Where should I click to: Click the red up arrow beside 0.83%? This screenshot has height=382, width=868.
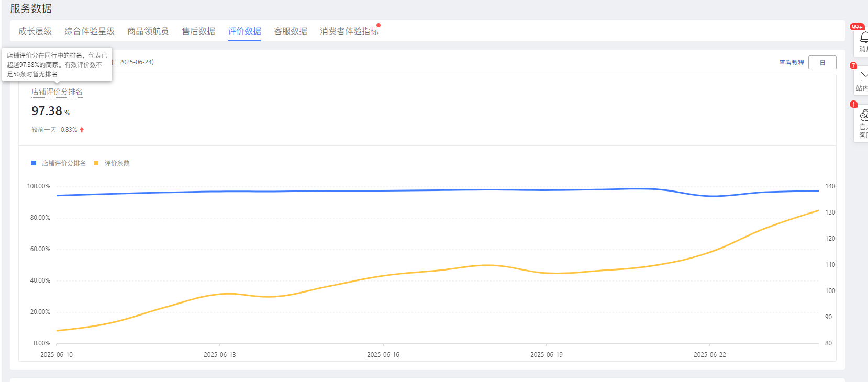[x=82, y=130]
